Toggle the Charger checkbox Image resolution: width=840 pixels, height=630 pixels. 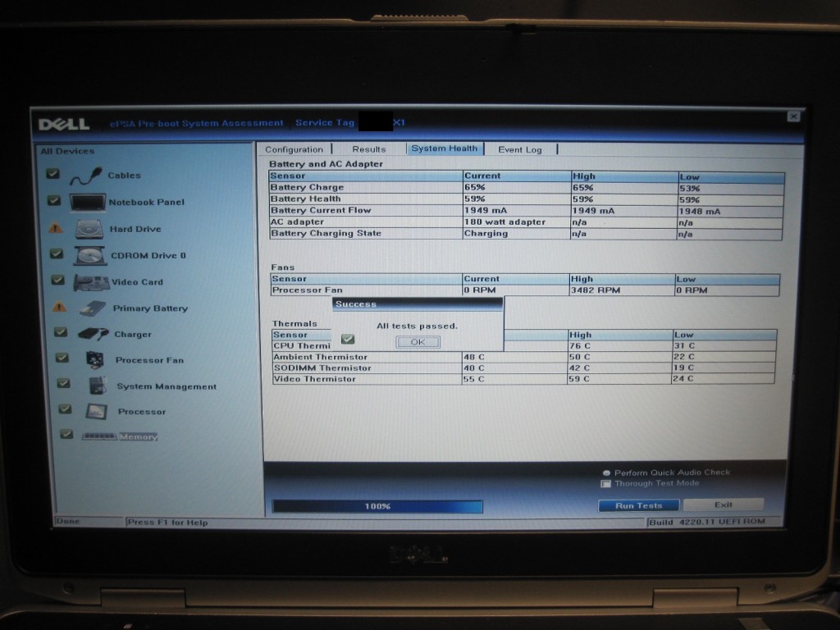tap(61, 332)
